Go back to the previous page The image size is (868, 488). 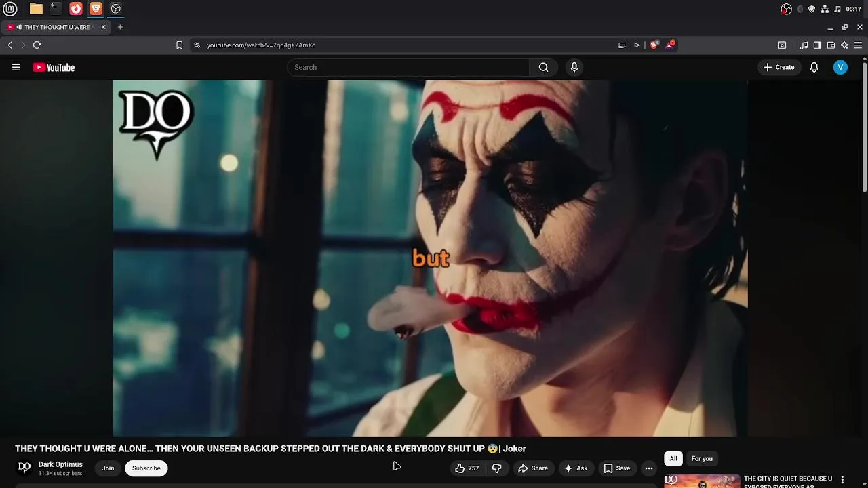10,45
